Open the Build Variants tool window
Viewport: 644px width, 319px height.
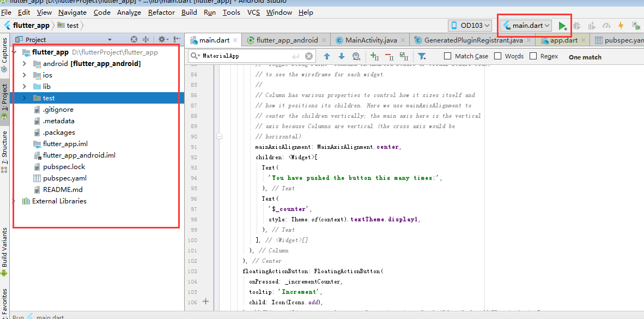pos(4,251)
